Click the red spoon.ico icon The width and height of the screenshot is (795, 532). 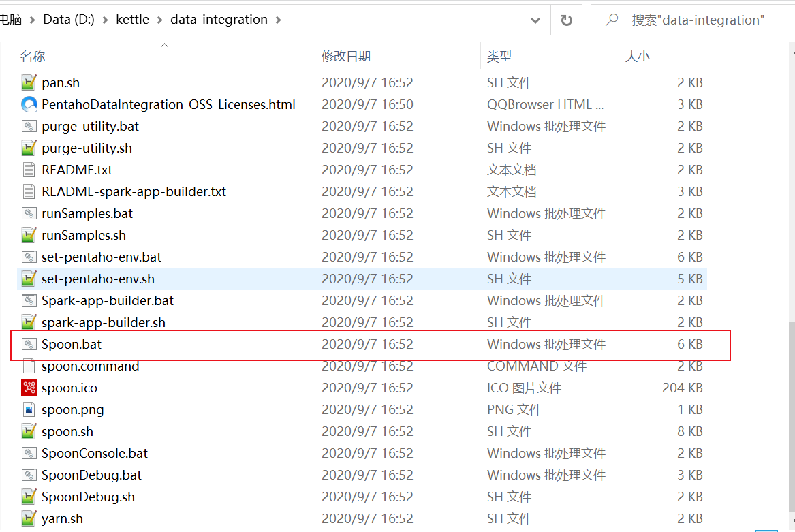click(x=29, y=388)
